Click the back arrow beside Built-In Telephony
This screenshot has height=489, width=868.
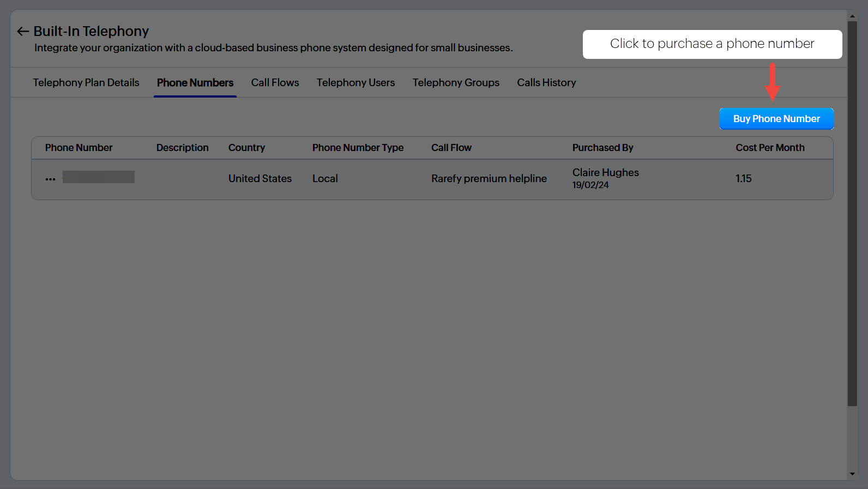point(22,32)
